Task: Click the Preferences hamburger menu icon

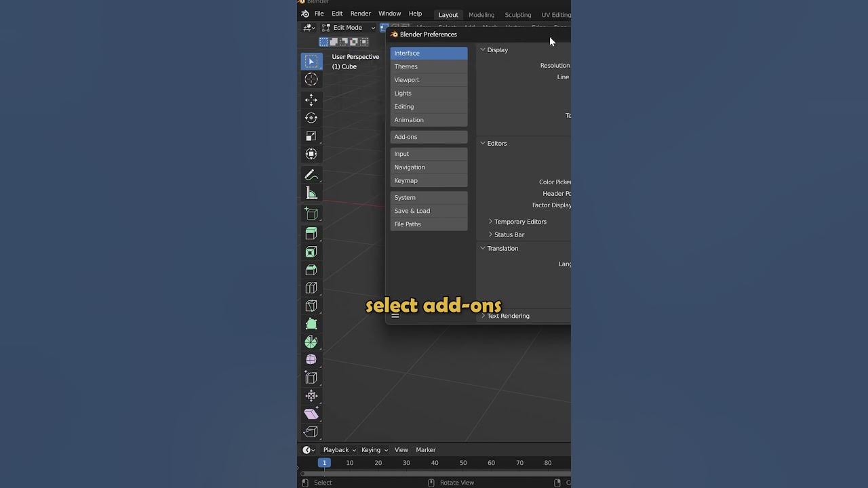Action: 395,315
